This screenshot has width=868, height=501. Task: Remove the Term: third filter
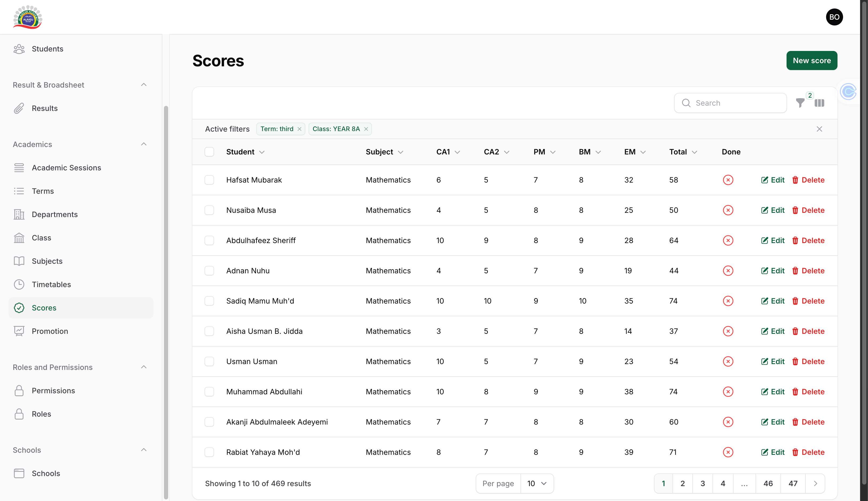pos(300,129)
